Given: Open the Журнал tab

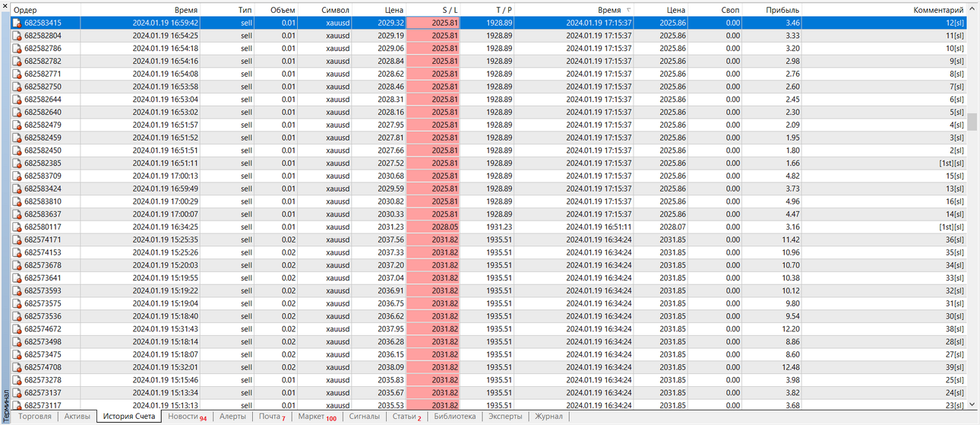Looking at the screenshot, I should click(548, 417).
